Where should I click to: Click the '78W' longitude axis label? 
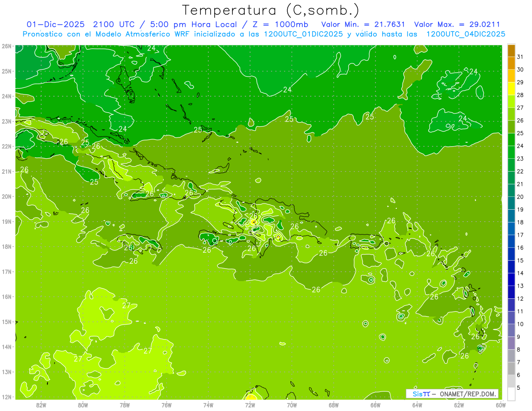(x=125, y=405)
